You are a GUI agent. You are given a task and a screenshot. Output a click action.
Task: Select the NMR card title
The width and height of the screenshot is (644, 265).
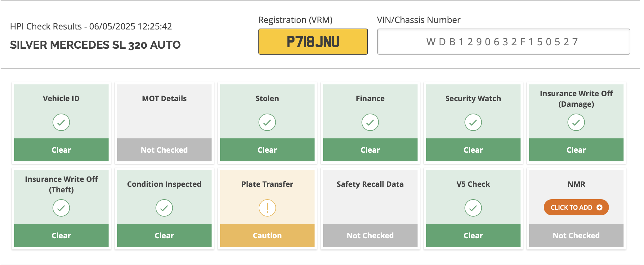click(576, 184)
